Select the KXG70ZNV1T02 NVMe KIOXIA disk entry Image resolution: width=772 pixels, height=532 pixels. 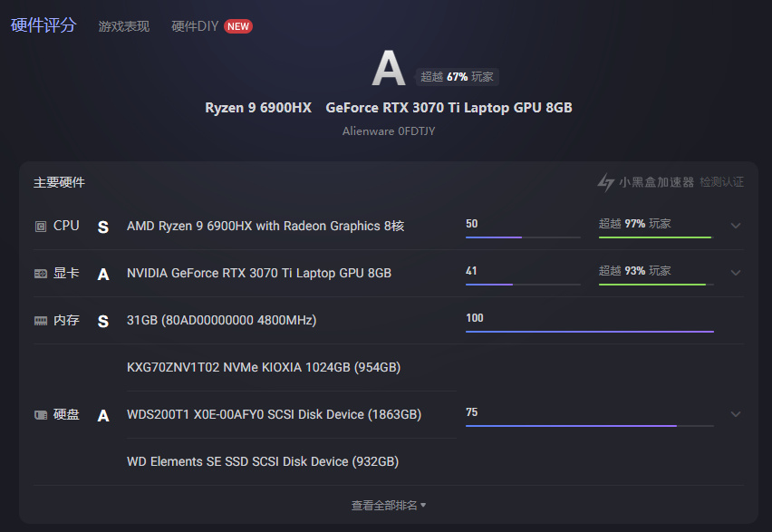coord(264,367)
